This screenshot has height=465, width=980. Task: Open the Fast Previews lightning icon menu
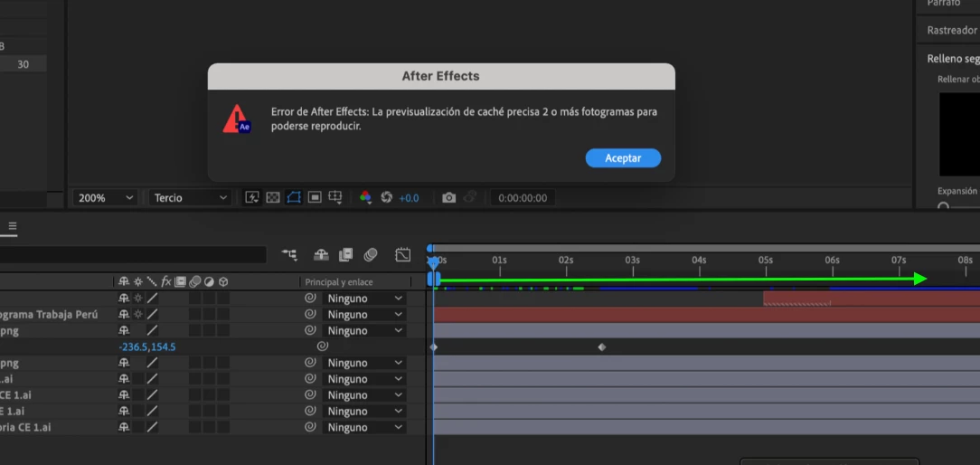[252, 198]
